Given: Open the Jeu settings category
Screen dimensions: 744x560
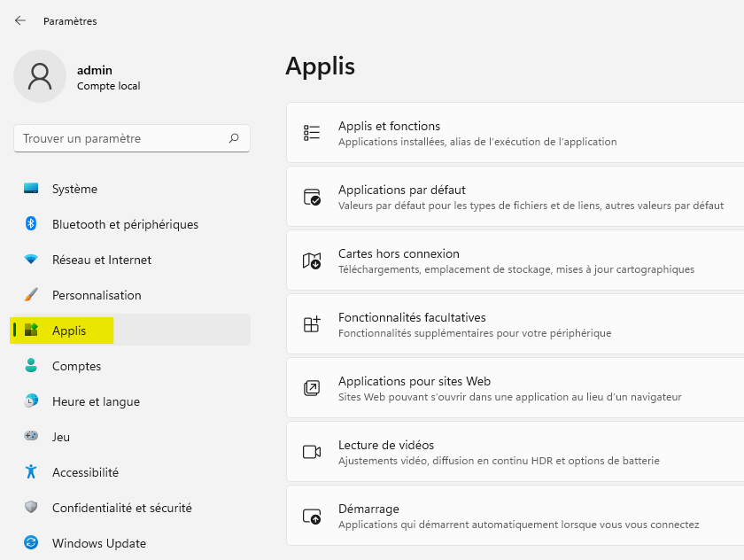Looking at the screenshot, I should click(x=60, y=437).
